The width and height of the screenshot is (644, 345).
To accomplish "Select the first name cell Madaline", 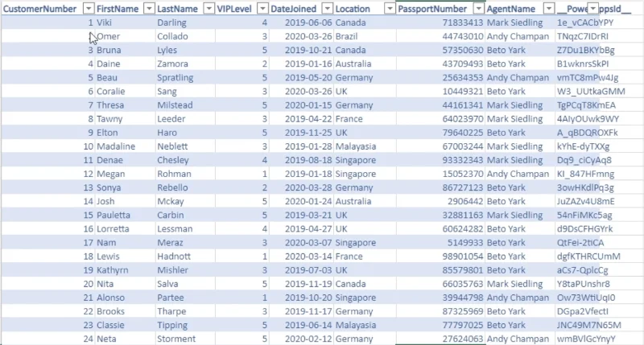I will tap(126, 146).
